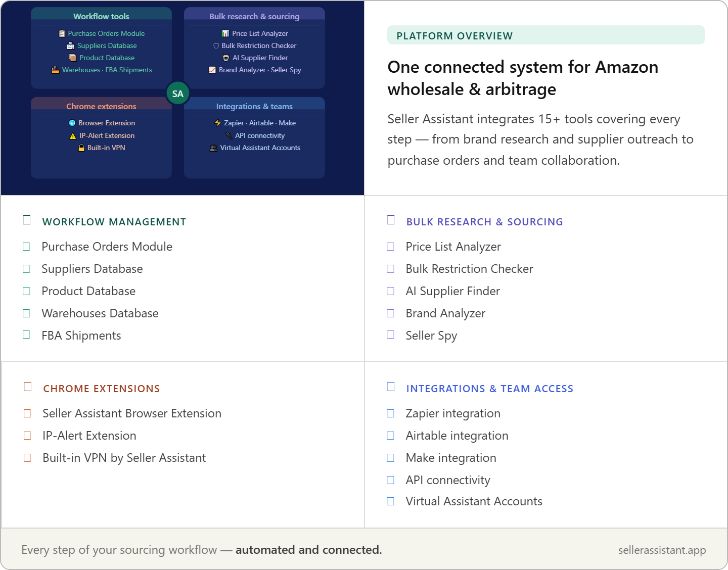Click the Browser Extension globe icon
The image size is (728, 570).
[72, 123]
